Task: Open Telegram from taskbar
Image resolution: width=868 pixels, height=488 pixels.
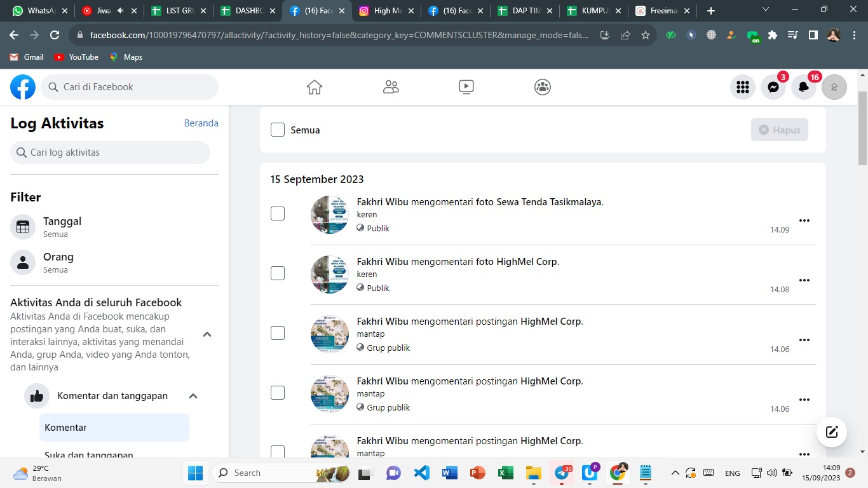Action: 562,473
